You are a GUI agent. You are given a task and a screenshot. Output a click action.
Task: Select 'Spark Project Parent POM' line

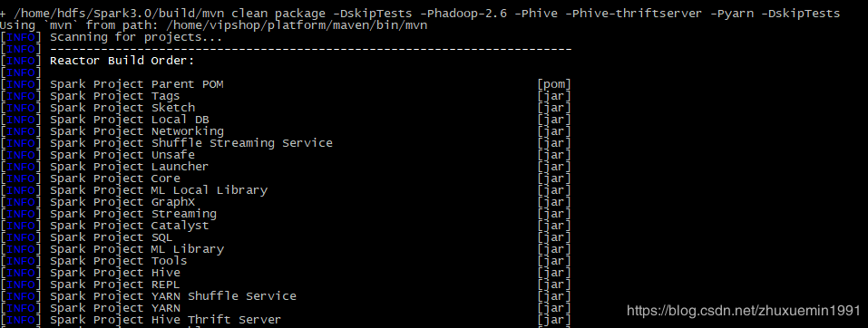[137, 84]
